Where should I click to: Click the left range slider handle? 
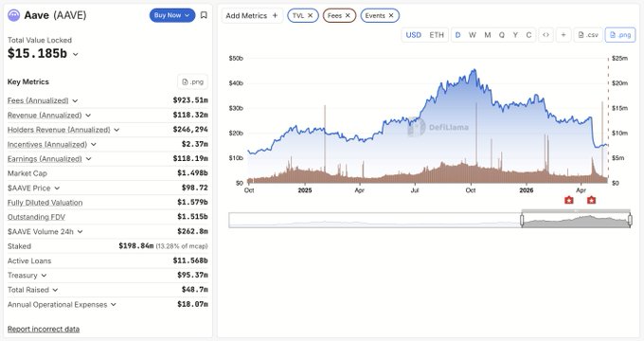(522, 221)
